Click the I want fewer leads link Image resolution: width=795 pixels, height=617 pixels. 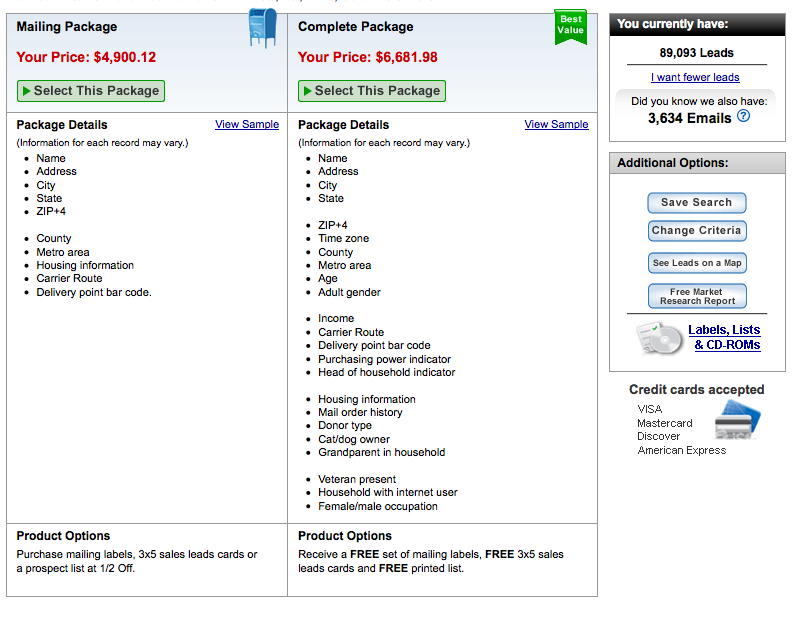[x=695, y=78]
